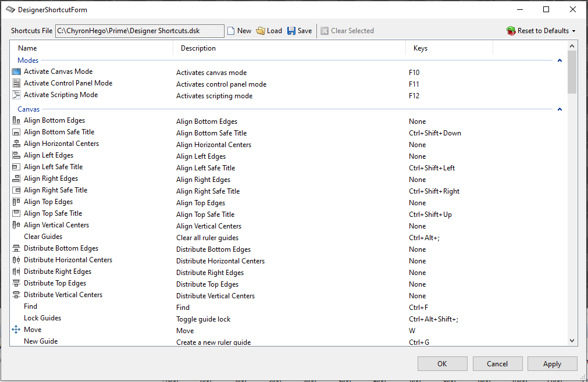
Task: Click the Distribute Top Edges icon
Action: click(16, 283)
